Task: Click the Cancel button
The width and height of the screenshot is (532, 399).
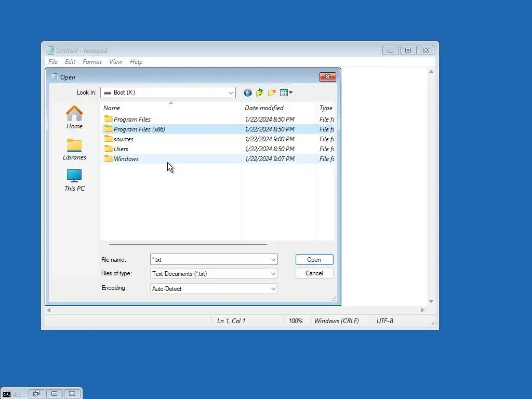Action: 314,273
